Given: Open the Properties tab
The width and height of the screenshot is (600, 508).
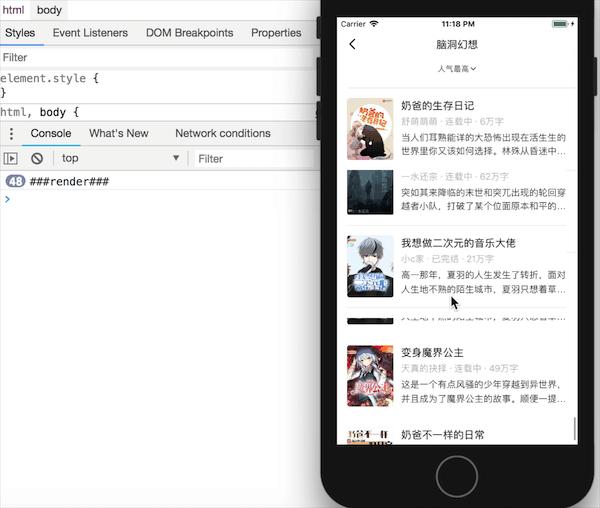Looking at the screenshot, I should tap(276, 33).
